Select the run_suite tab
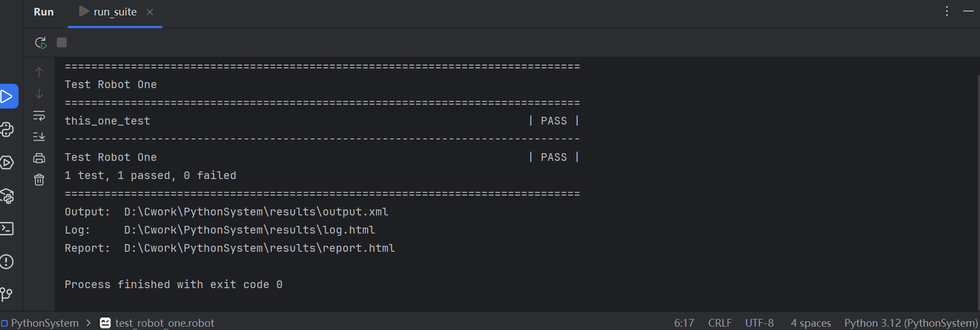 pyautogui.click(x=114, y=11)
